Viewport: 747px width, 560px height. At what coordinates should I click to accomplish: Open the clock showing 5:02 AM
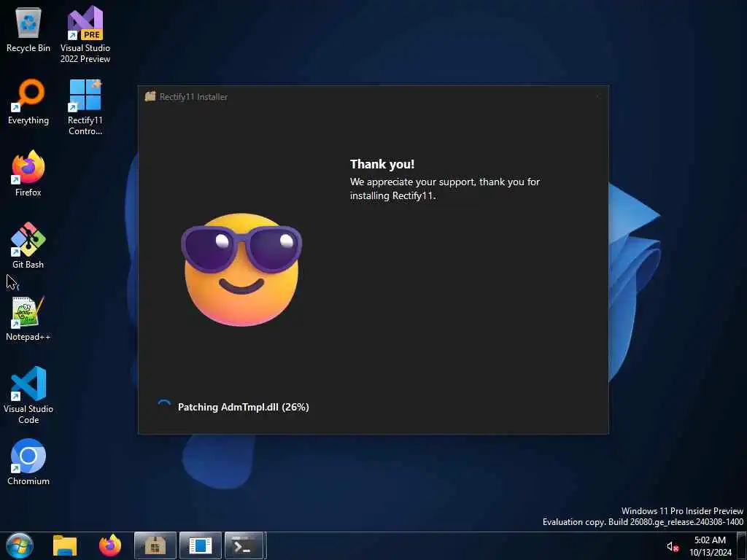point(711,546)
